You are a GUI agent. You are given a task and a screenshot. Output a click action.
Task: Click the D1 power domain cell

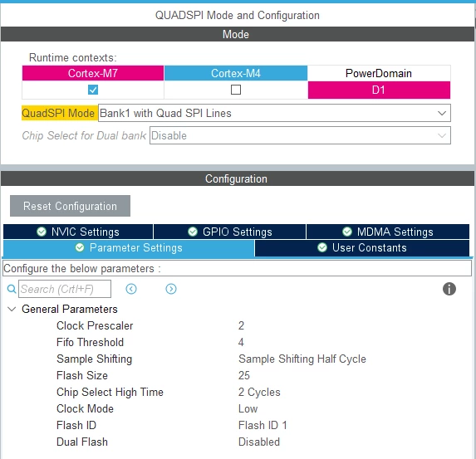pos(379,90)
